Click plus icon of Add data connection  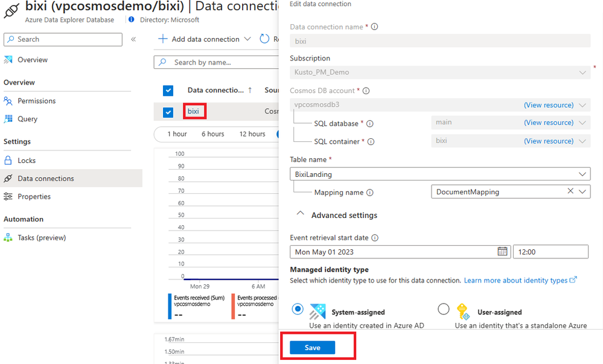(163, 39)
